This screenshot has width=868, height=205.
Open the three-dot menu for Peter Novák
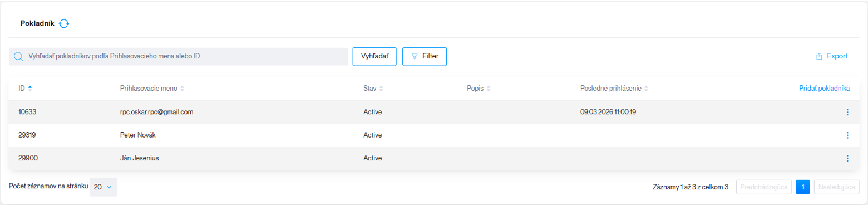coord(847,135)
